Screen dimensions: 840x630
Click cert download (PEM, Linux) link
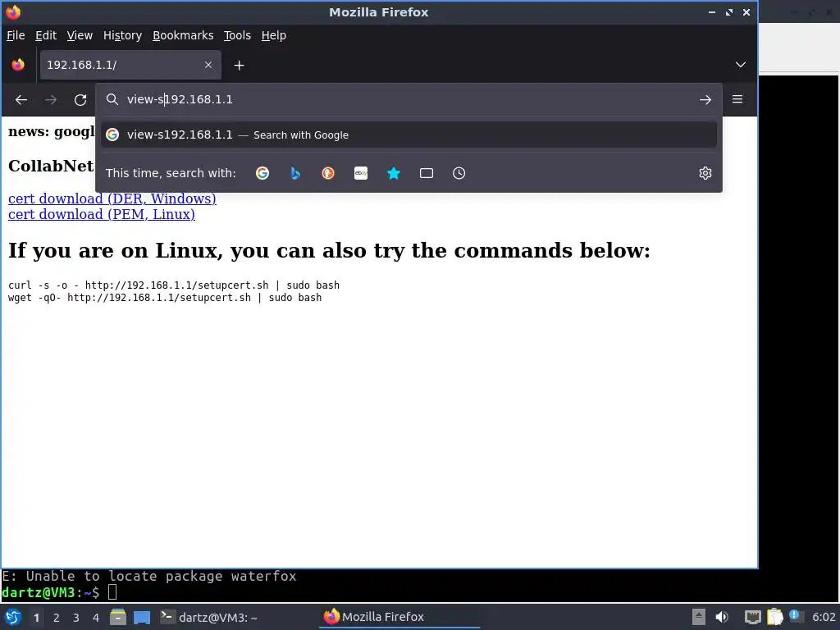pos(101,214)
